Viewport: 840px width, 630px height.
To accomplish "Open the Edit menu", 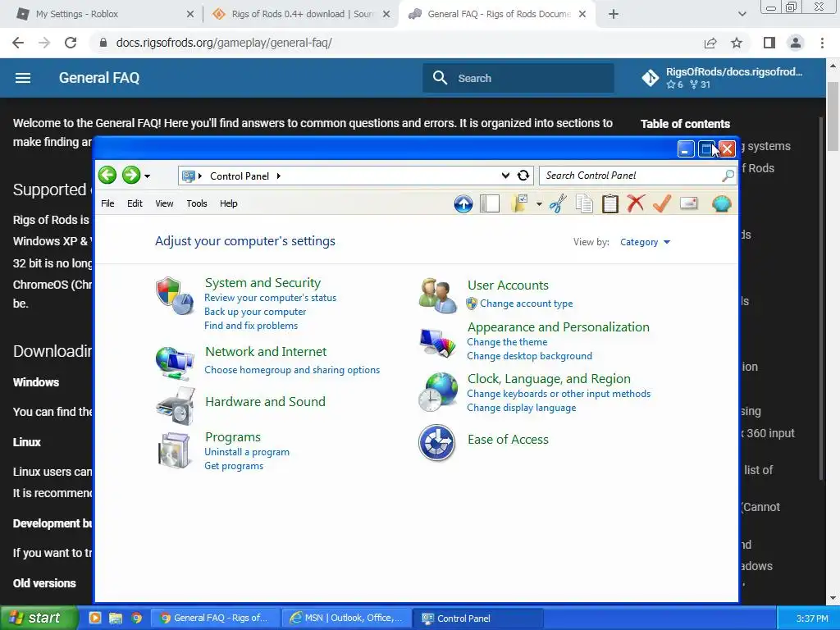I will (x=135, y=203).
